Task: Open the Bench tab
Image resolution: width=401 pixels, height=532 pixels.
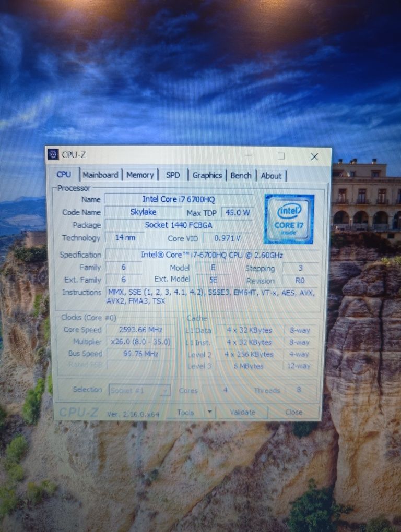Action: coord(241,175)
